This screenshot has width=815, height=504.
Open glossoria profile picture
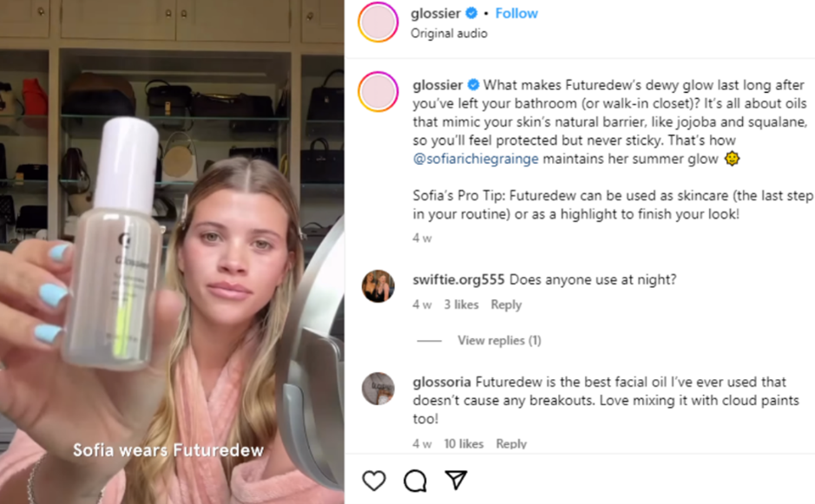click(x=378, y=389)
